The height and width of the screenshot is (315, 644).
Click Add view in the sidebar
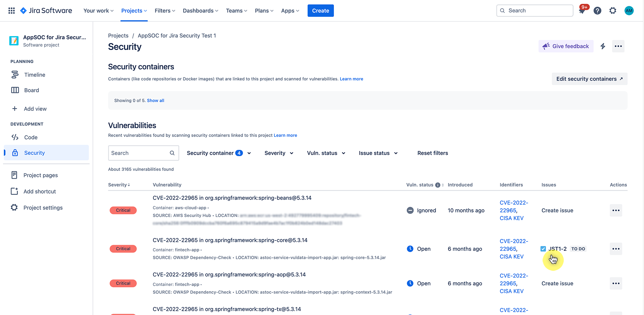(46, 109)
